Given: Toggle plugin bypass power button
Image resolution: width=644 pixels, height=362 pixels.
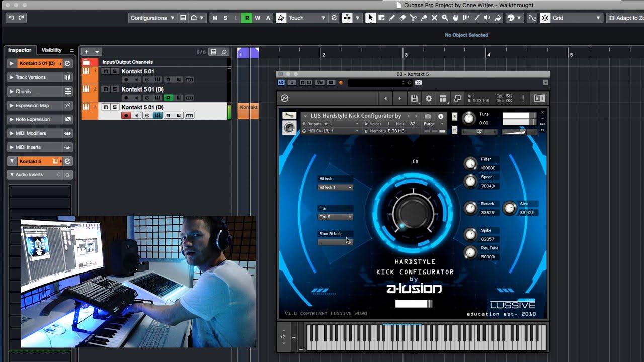Looking at the screenshot, I should (281, 83).
